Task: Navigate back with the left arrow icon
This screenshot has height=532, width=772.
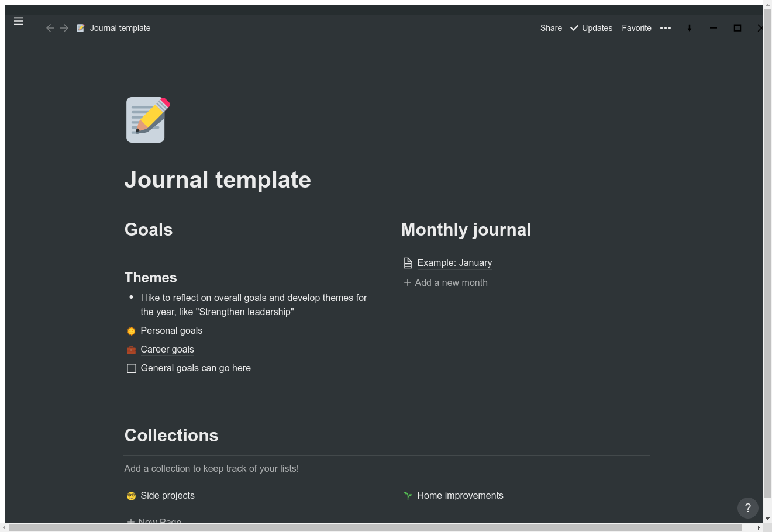Action: pyautogui.click(x=50, y=28)
